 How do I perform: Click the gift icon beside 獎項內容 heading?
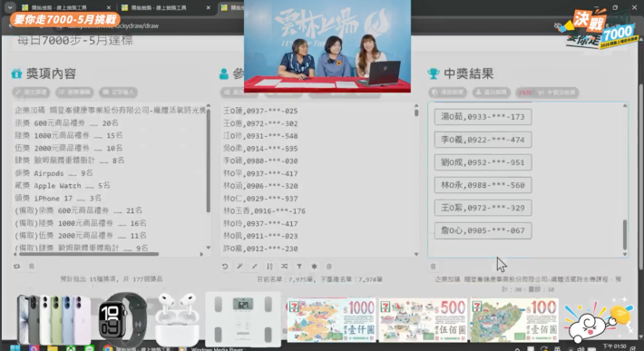click(x=17, y=73)
